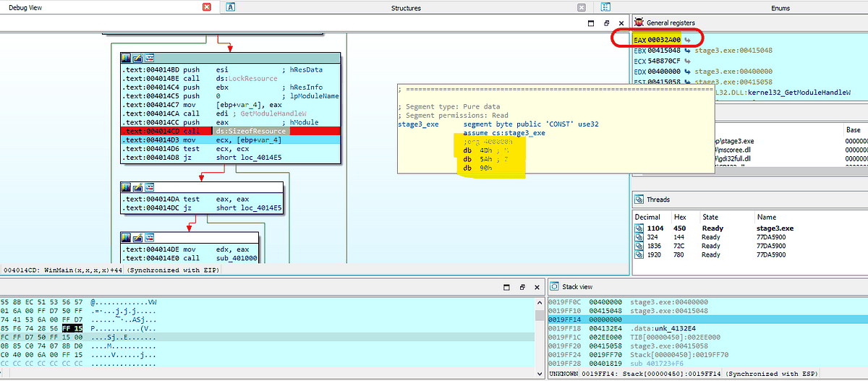Click the 'call ds:LockResource' line
868x381 pixels.
[230, 78]
